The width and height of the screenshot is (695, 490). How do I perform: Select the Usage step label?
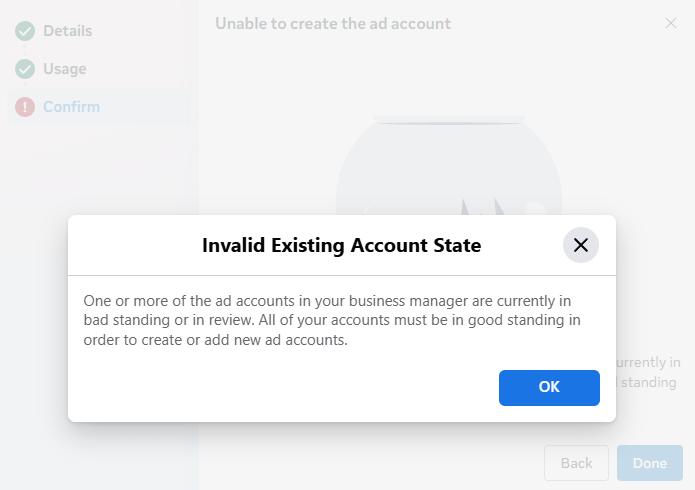(65, 69)
